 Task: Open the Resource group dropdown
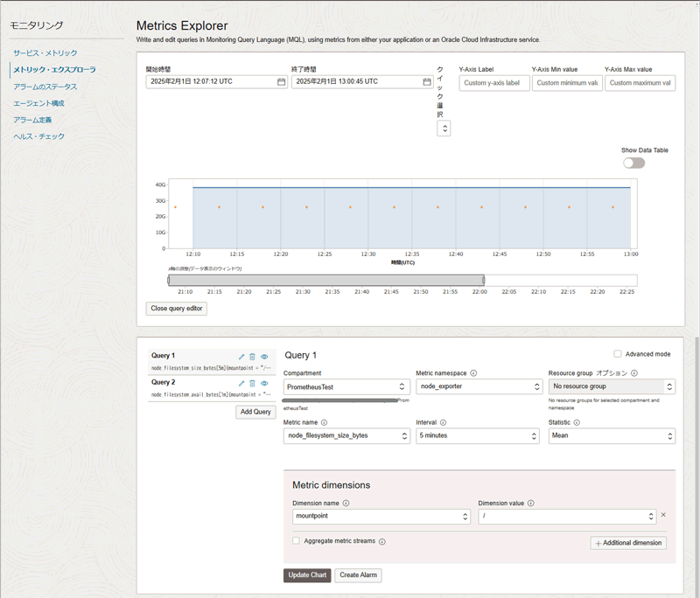612,386
